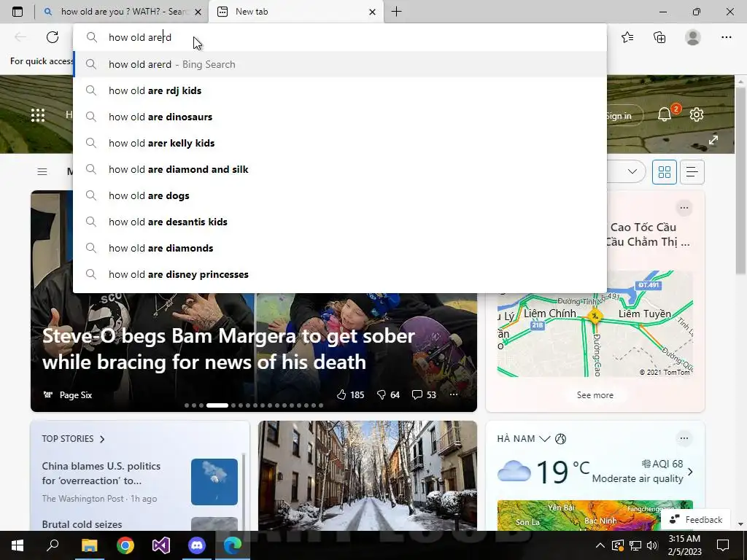The height and width of the screenshot is (560, 747).
Task: Expand weather details right chevron
Action: pos(690,472)
